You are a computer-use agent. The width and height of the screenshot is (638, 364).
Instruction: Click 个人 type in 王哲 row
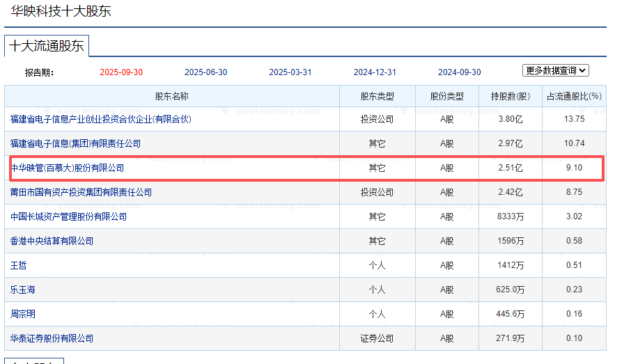click(378, 266)
